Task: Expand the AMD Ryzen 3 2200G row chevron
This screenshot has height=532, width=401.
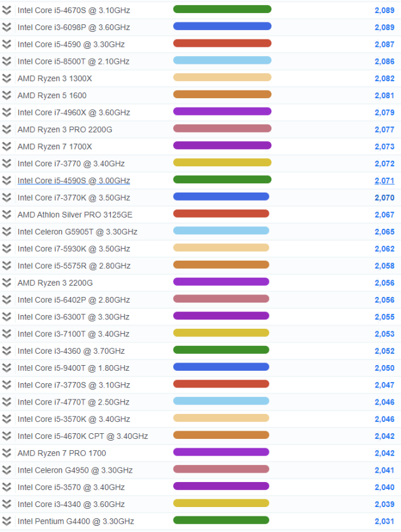Action: coord(6,283)
